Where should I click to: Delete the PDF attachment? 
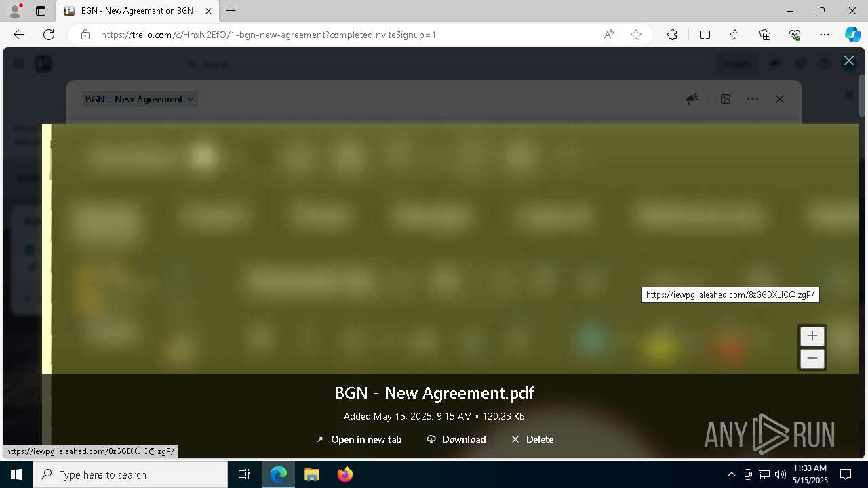[532, 439]
